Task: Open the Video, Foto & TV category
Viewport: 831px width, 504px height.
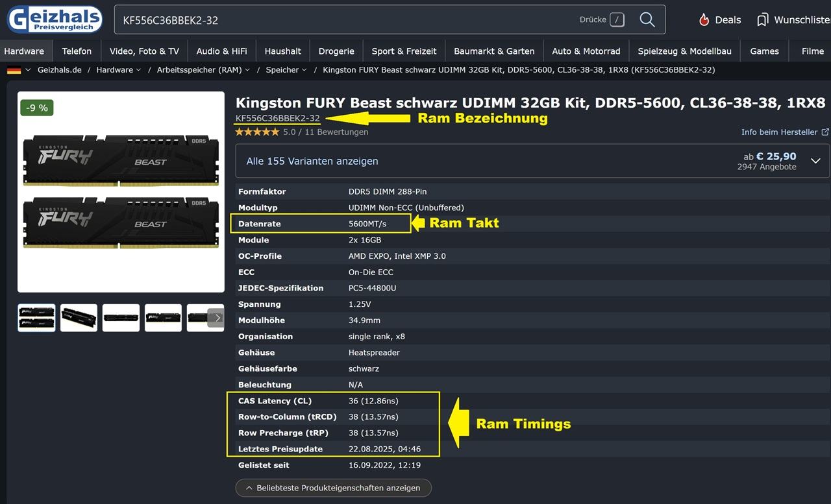Action: pos(144,51)
